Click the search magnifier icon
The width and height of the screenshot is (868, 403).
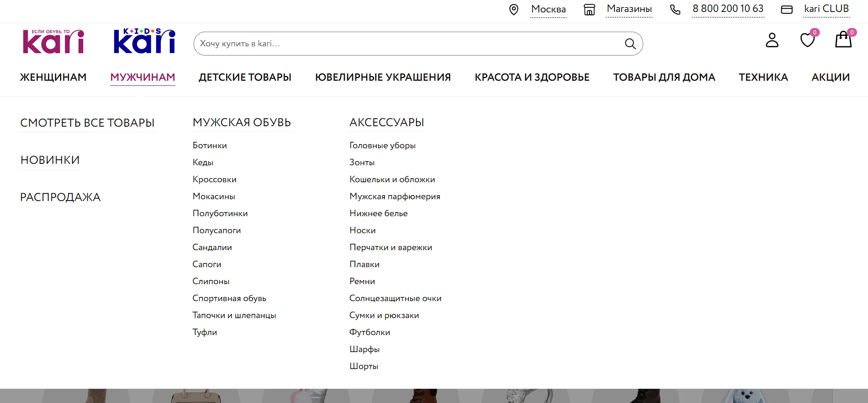[630, 44]
